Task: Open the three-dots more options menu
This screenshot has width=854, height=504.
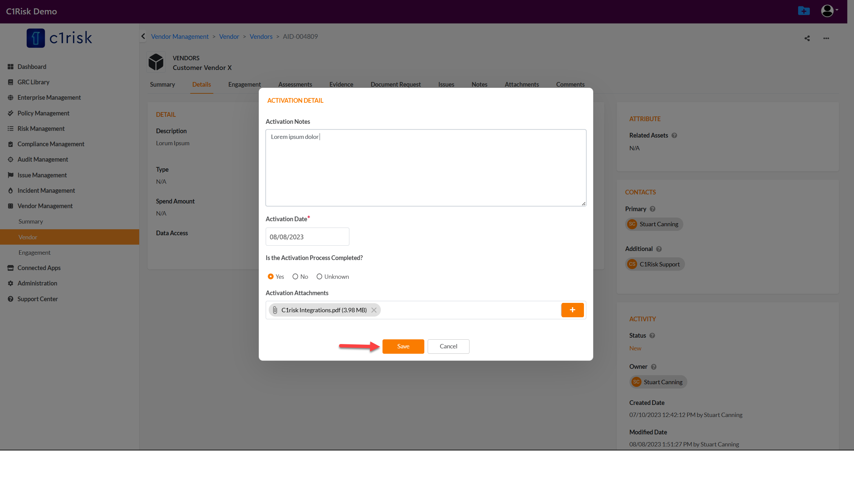Action: 826,38
